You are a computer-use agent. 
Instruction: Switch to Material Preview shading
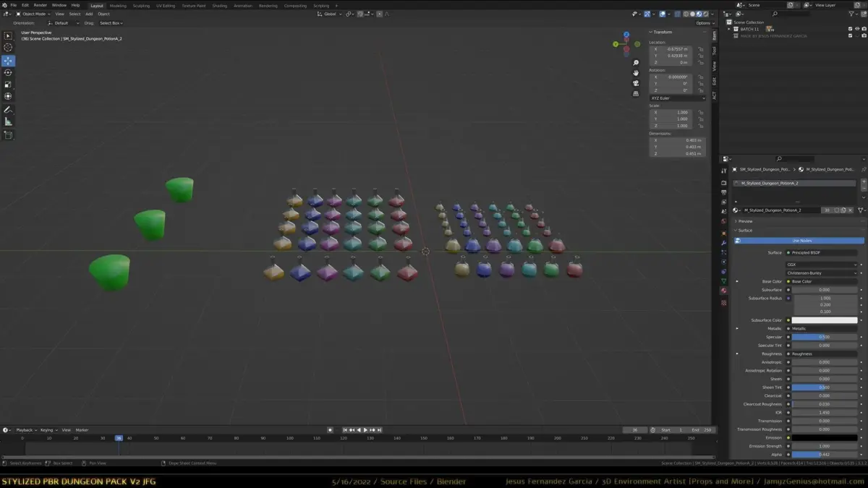pos(699,14)
